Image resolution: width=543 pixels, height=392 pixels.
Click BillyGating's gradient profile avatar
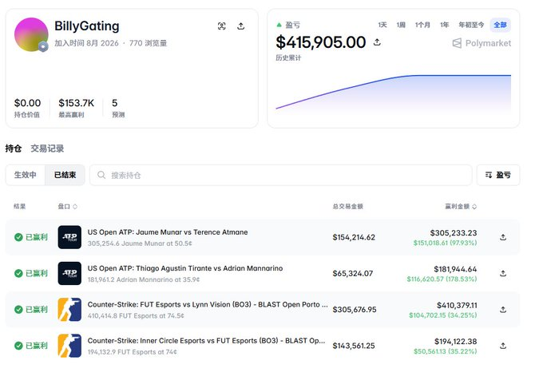click(31, 34)
